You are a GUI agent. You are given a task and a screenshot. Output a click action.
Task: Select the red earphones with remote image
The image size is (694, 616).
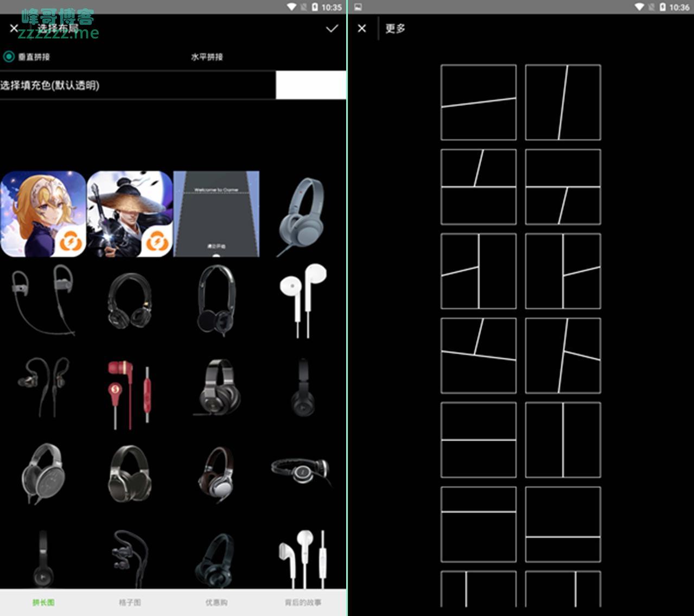point(130,394)
